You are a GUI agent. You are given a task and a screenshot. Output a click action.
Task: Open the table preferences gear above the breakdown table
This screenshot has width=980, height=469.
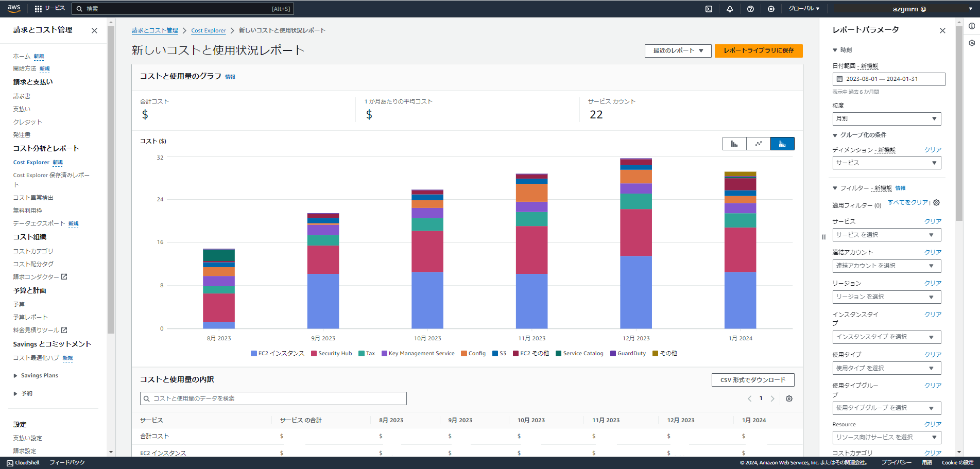789,398
